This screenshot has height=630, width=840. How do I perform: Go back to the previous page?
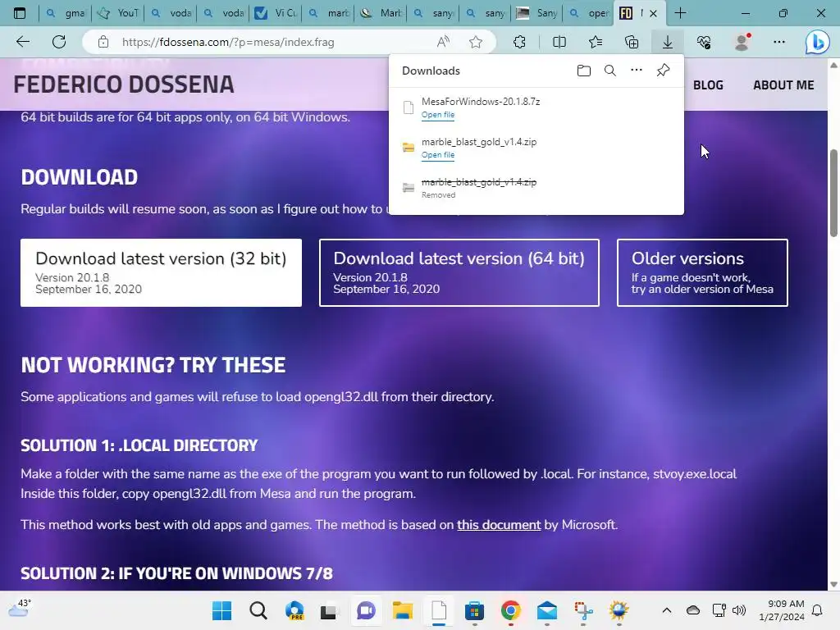pyautogui.click(x=23, y=42)
